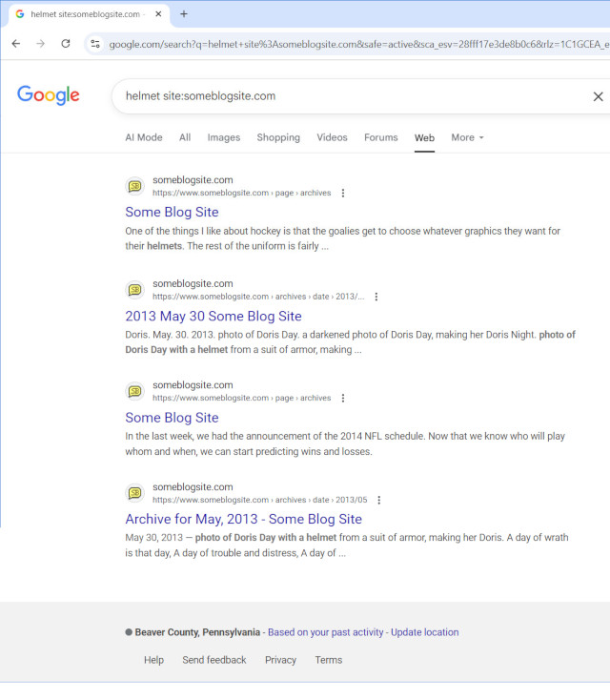Open a new browser tab
The height and width of the screenshot is (700, 610).
tap(184, 14)
